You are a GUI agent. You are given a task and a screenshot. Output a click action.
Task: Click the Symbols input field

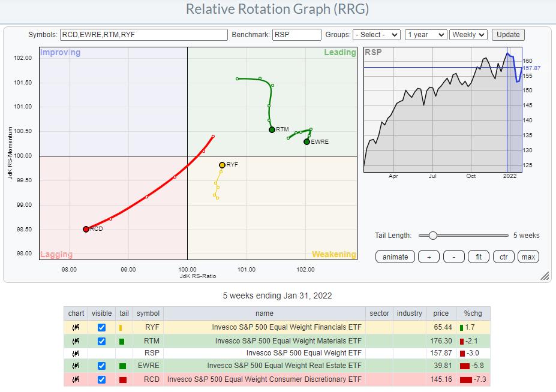pyautogui.click(x=143, y=35)
